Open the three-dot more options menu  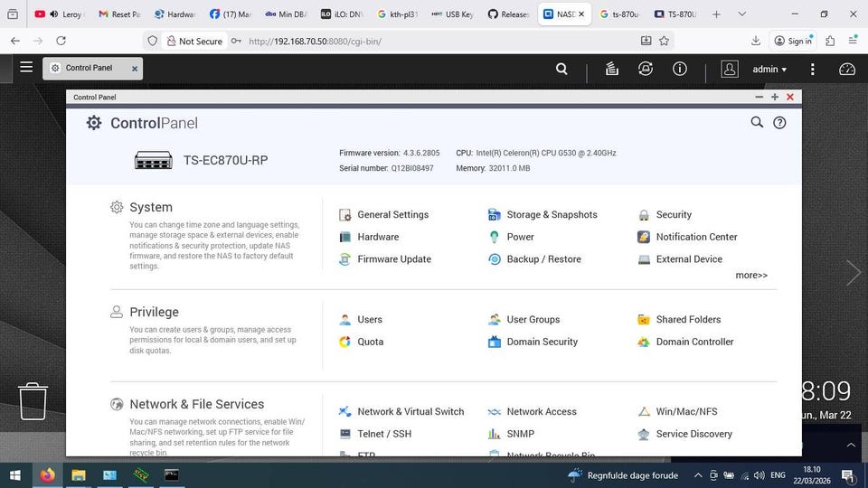tap(812, 70)
